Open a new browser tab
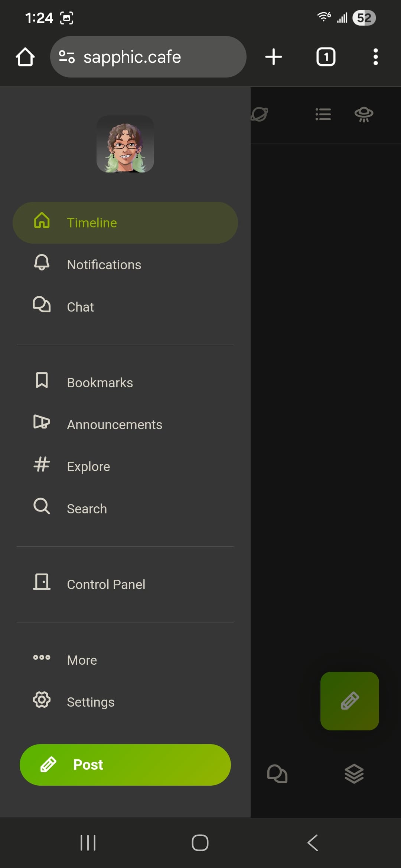This screenshot has width=401, height=868. click(x=274, y=57)
